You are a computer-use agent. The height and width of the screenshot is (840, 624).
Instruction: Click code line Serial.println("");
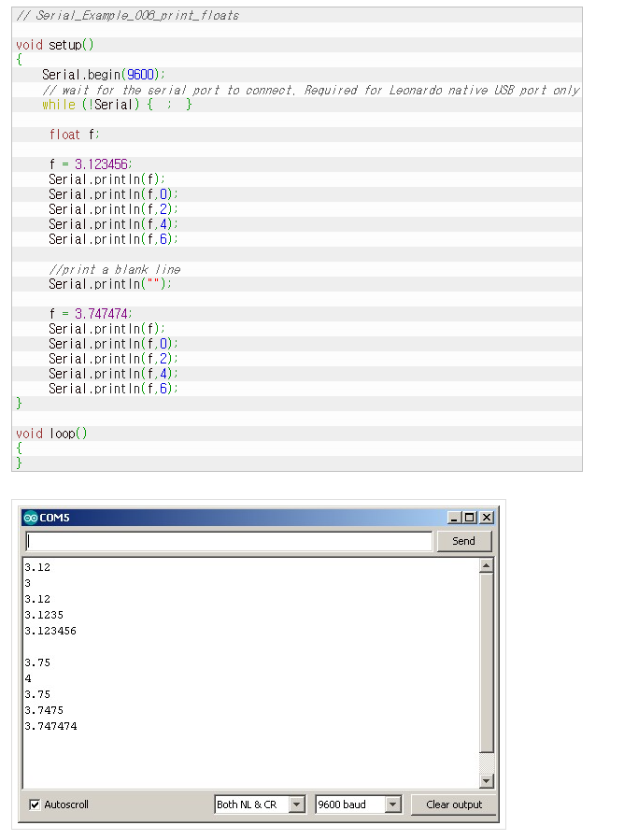pyautogui.click(x=110, y=284)
